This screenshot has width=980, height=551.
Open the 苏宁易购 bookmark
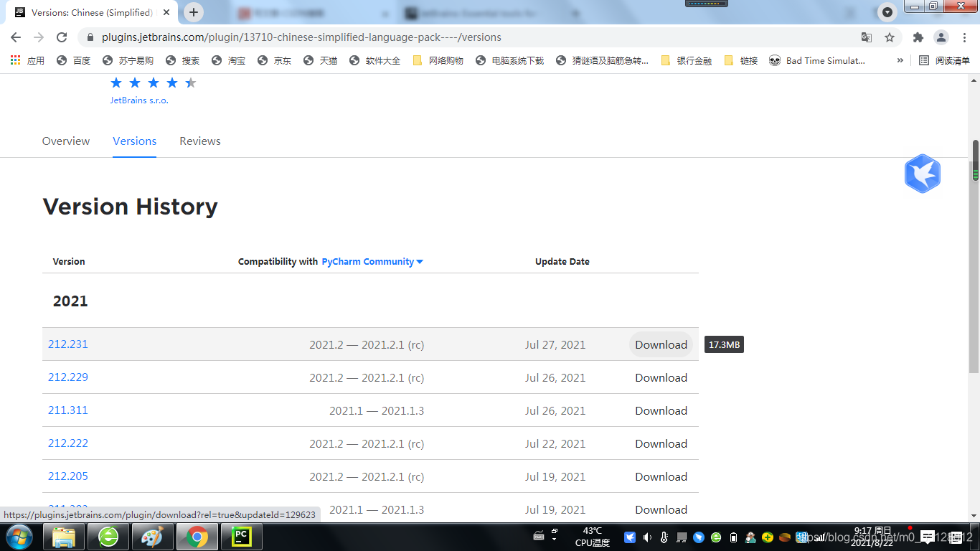pyautogui.click(x=128, y=61)
